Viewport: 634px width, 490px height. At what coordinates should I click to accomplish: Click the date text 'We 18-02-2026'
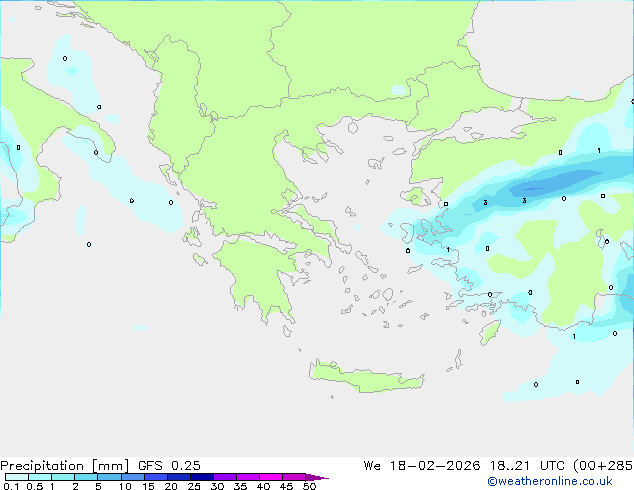point(422,466)
